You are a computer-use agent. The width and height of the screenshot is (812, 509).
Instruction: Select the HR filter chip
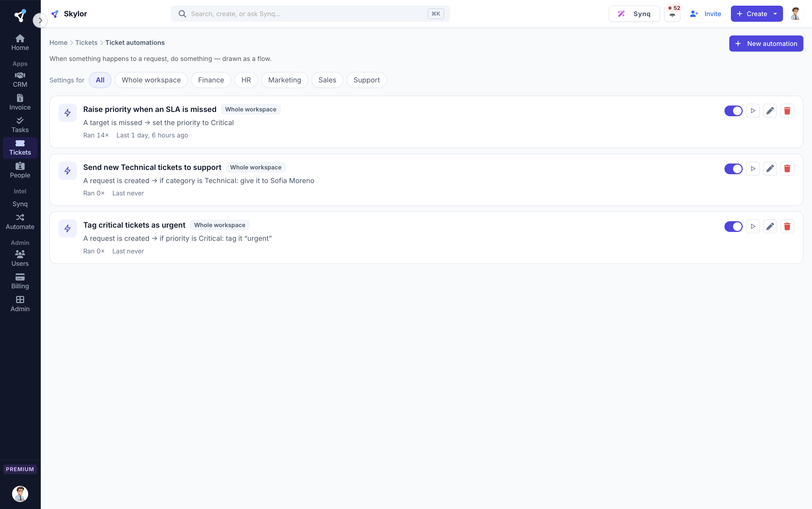[x=246, y=80]
